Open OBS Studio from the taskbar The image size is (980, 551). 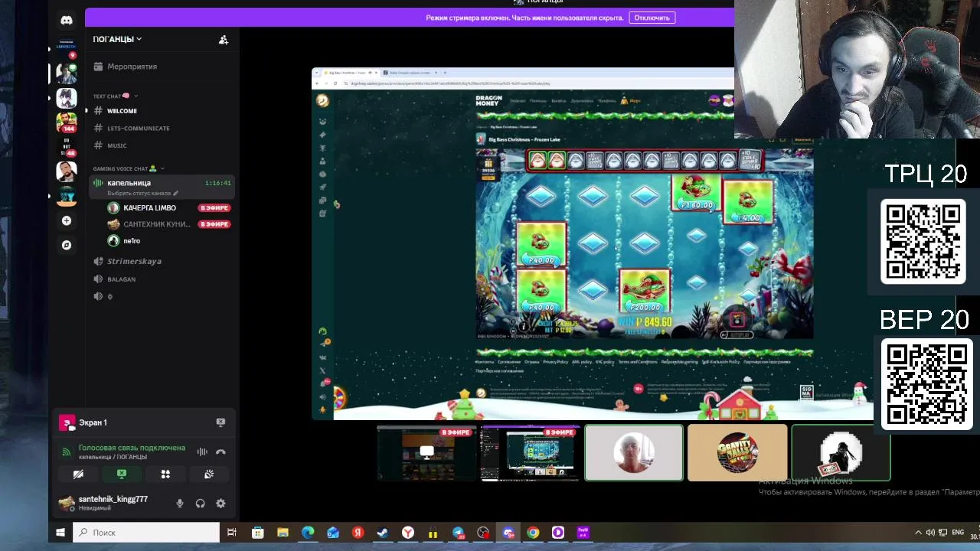(483, 533)
